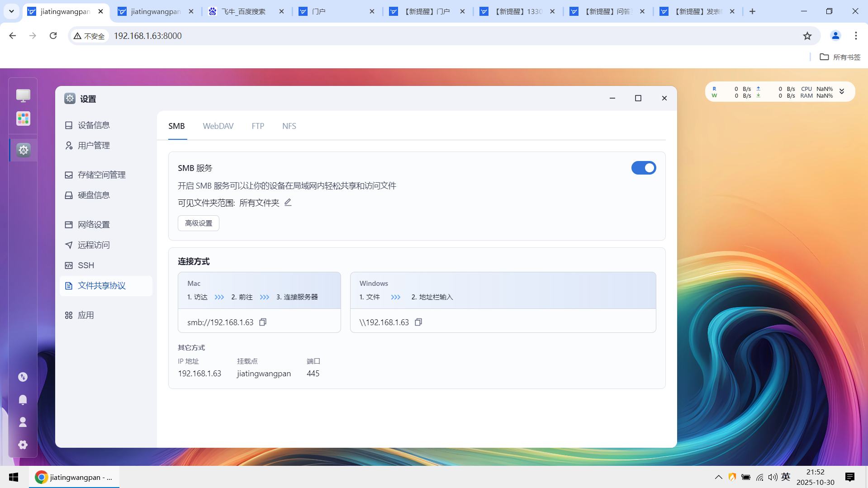The height and width of the screenshot is (488, 868).
Task: Open the settings gear at bottom of dock
Action: click(23, 445)
